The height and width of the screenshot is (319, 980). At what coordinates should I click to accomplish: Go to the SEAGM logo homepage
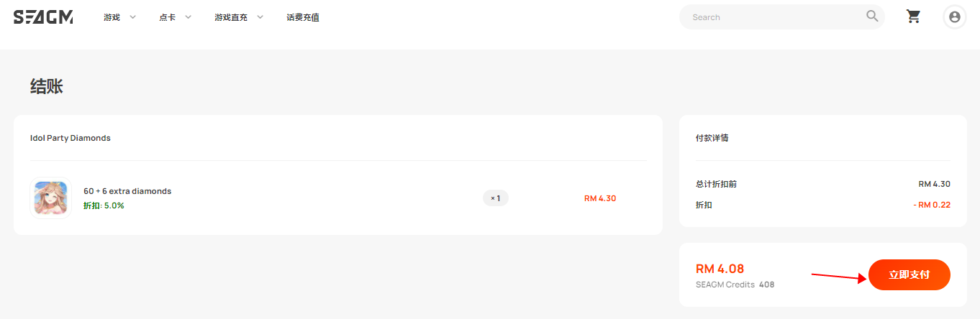43,17
